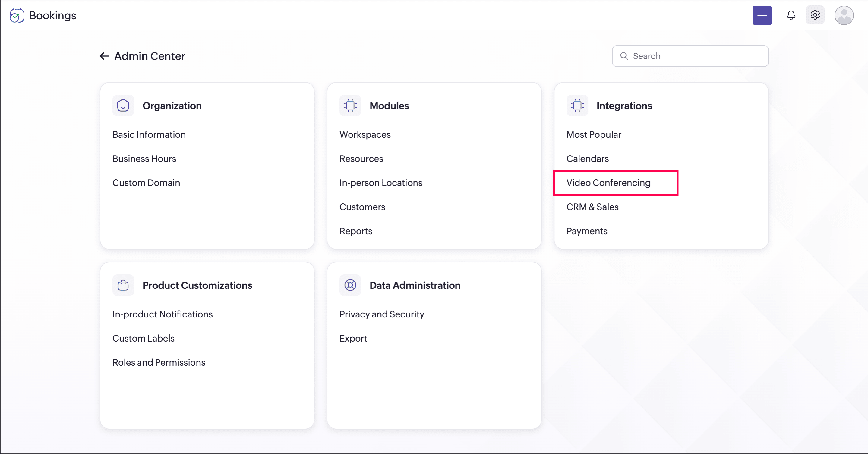This screenshot has width=868, height=454.
Task: Go back using Admin Center arrow
Action: [x=104, y=56]
